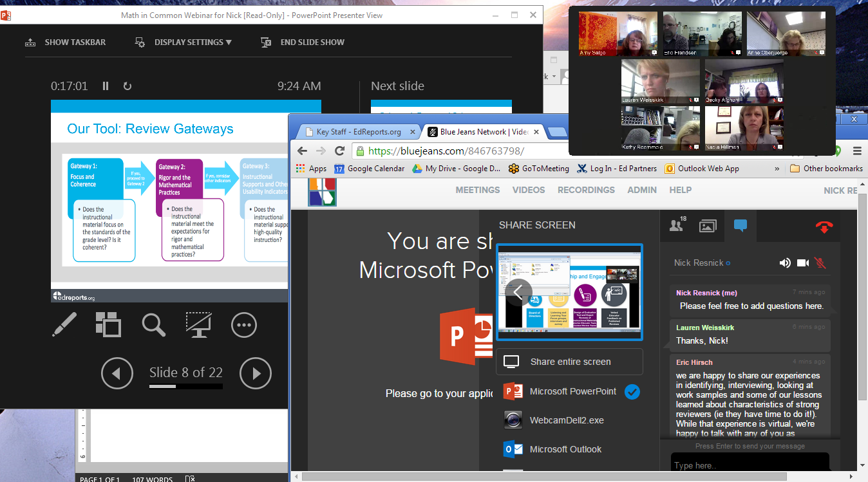Click the shared screen preview thumbnail

[569, 292]
